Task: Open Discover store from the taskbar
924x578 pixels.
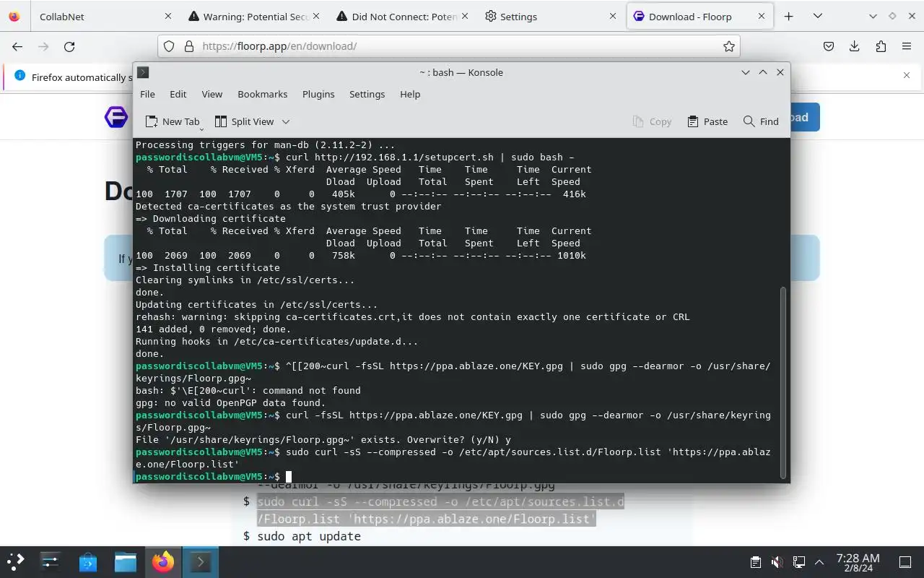Action: click(88, 561)
